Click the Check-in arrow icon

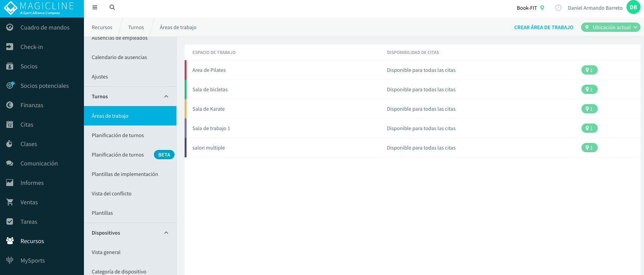[x=10, y=47]
